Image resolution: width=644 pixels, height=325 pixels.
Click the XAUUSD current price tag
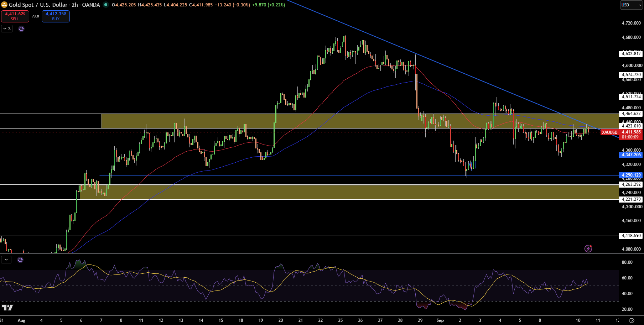(610, 132)
